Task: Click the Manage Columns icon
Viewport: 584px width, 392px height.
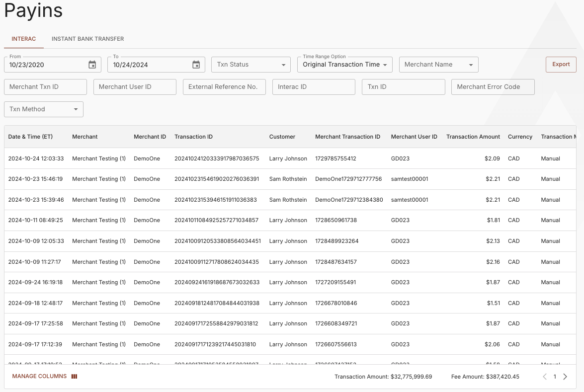Action: point(74,376)
